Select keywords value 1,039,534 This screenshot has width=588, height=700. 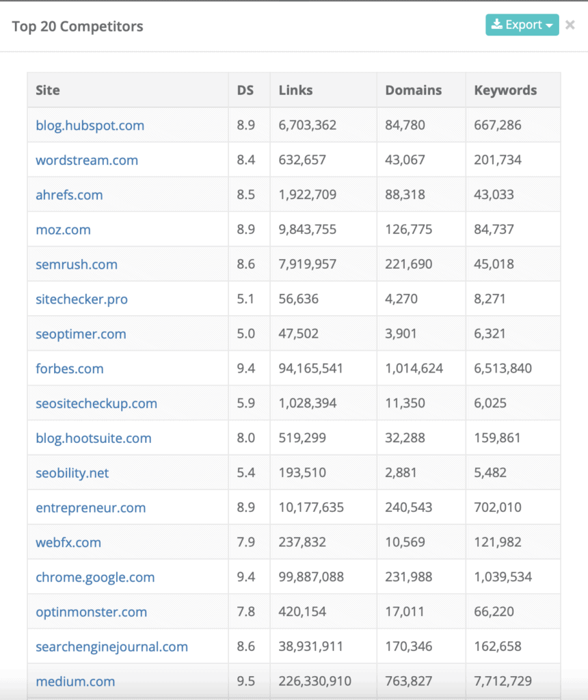(503, 578)
